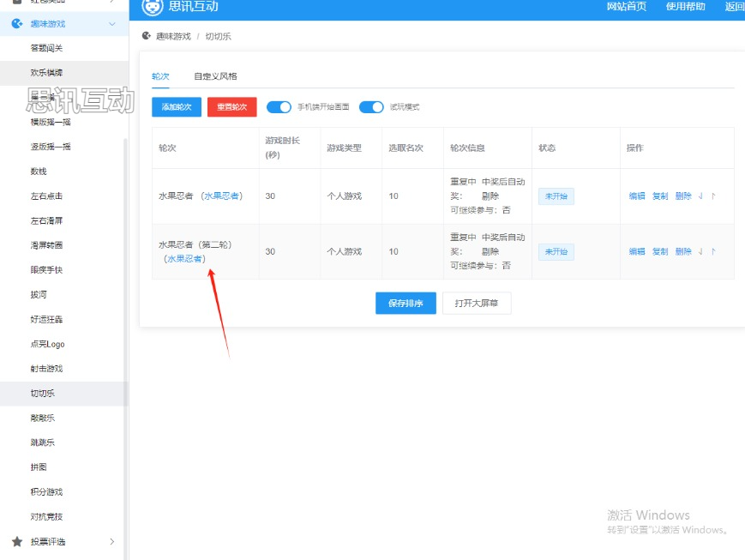Click the red 重置轮次 button

[x=231, y=107]
